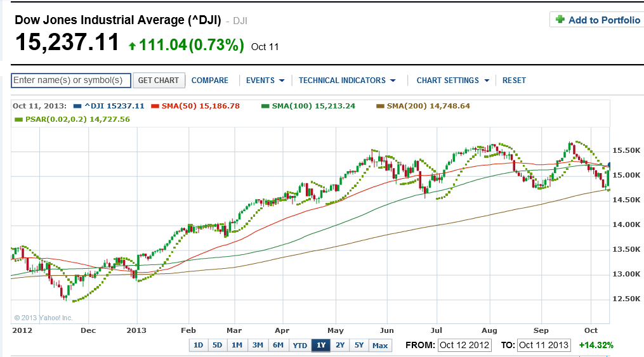Click the Oct 11, 2013: legend date label
This screenshot has height=357, width=644.
click(39, 106)
